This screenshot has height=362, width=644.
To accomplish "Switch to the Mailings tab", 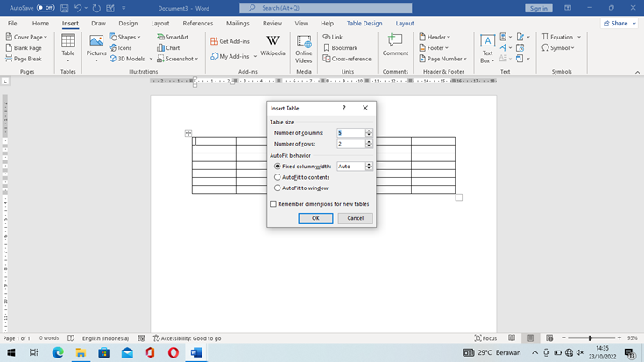I will pyautogui.click(x=237, y=24).
